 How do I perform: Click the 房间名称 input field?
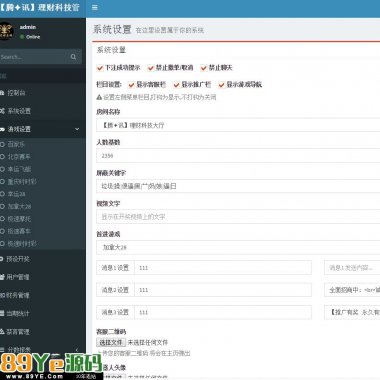click(x=238, y=125)
